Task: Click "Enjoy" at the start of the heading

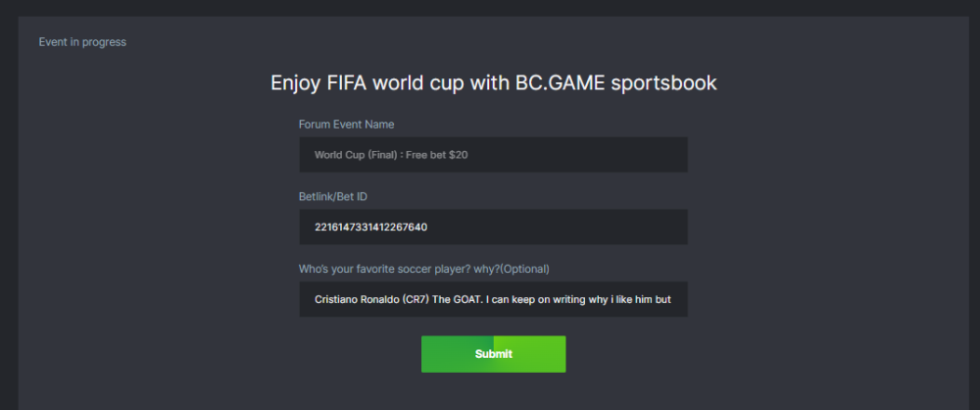Action: pyautogui.click(x=294, y=83)
